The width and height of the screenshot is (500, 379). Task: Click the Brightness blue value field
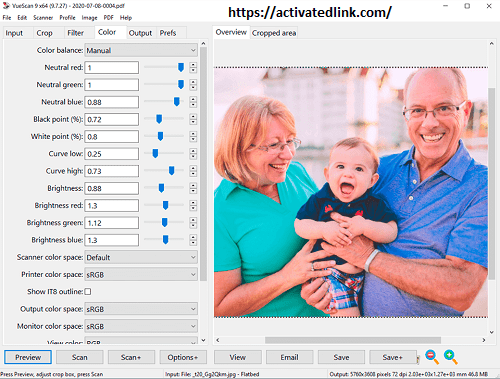112,240
